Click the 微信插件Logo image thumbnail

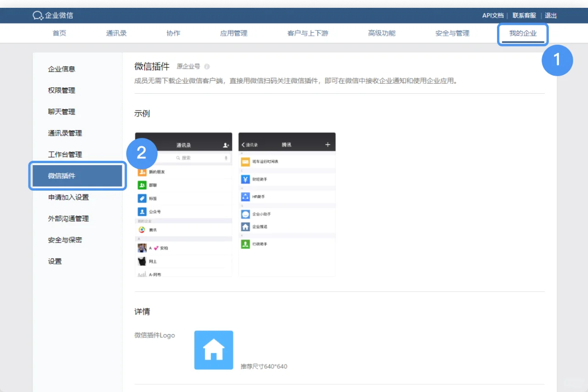click(213, 350)
